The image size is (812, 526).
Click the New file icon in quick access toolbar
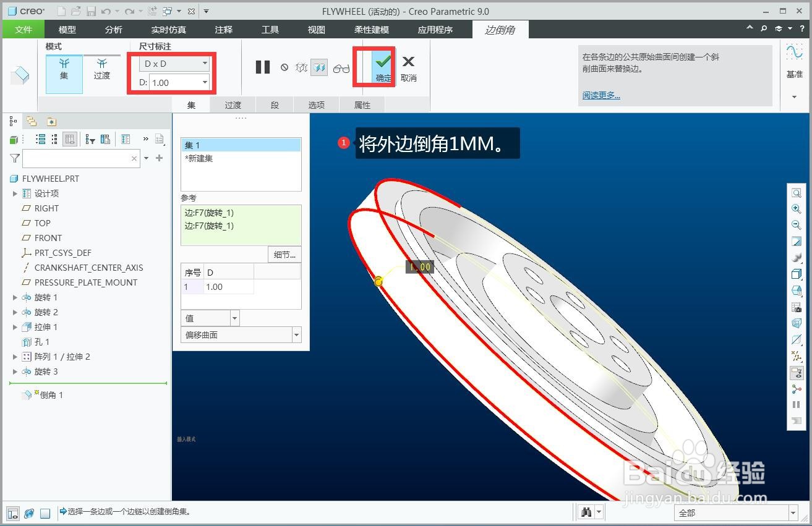[x=61, y=11]
